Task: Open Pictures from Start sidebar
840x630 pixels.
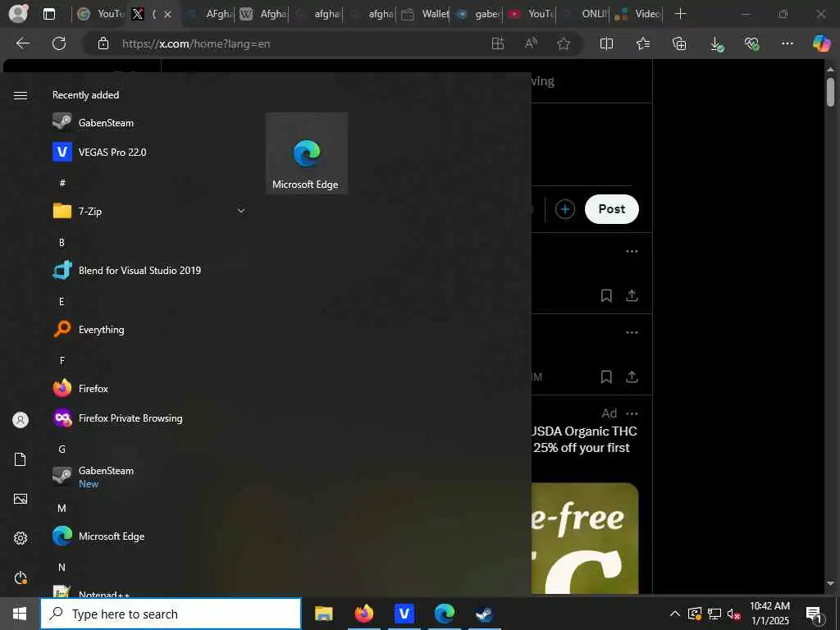Action: (21, 499)
